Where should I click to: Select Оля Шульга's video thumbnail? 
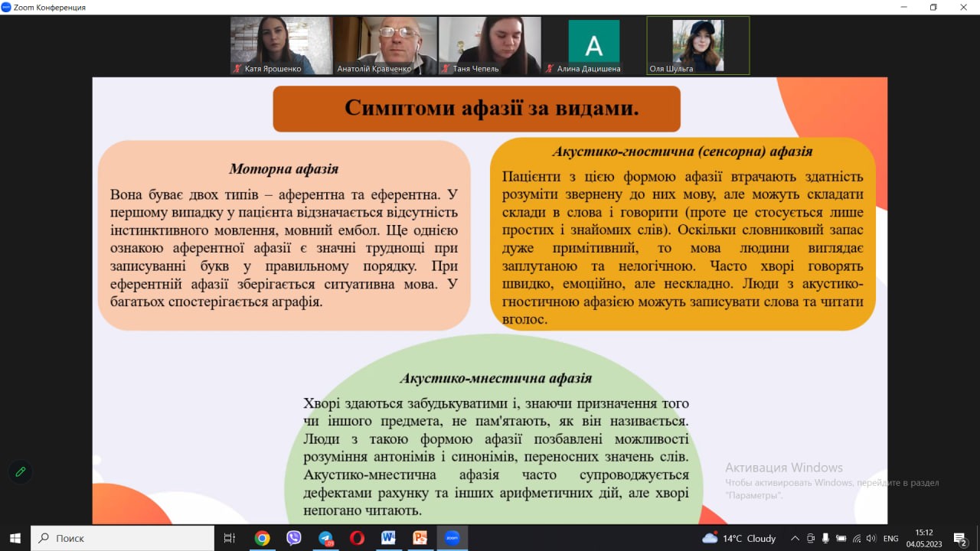pyautogui.click(x=698, y=46)
